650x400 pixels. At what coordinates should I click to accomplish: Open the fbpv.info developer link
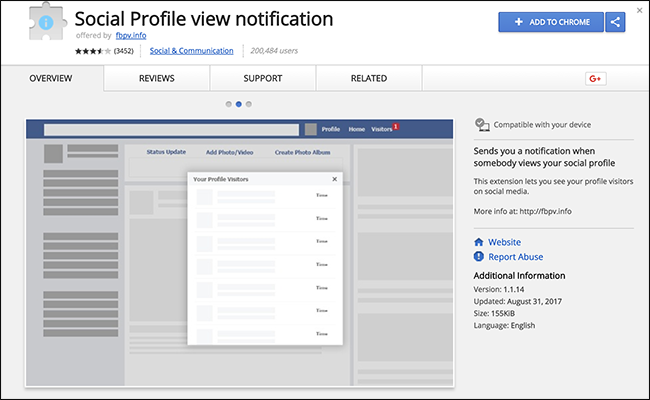(x=118, y=35)
